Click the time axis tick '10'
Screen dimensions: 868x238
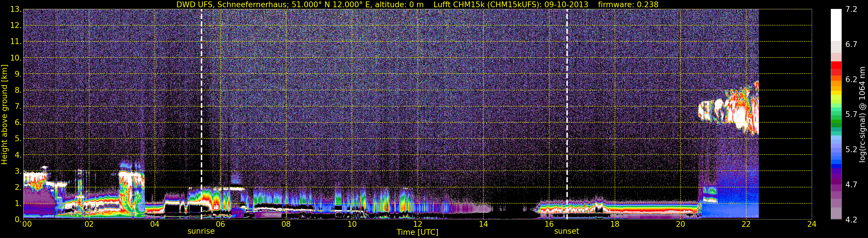pyautogui.click(x=352, y=224)
